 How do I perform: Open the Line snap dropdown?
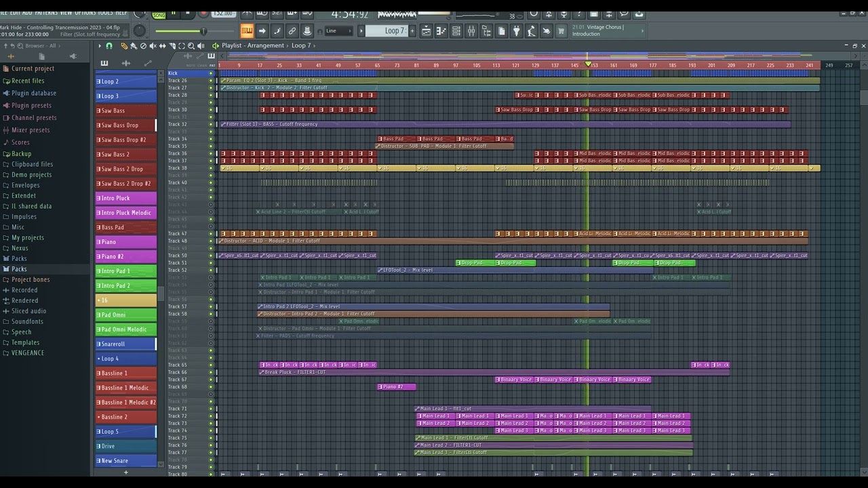pos(338,30)
